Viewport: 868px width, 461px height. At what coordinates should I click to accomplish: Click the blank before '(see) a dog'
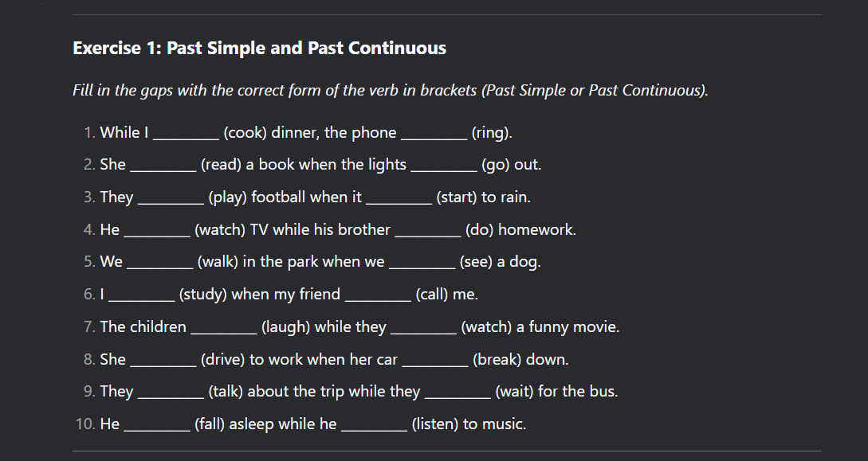[x=422, y=263]
